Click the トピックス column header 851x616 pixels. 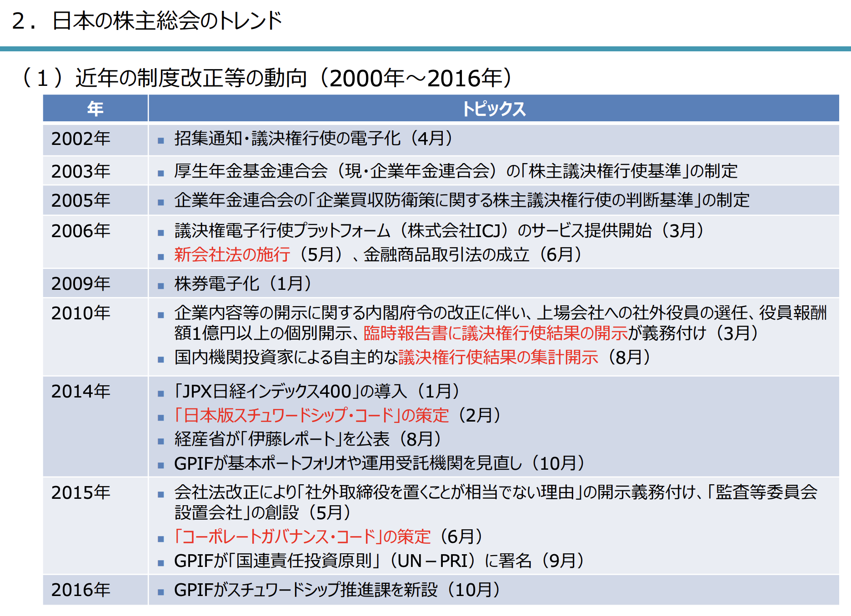point(494,109)
